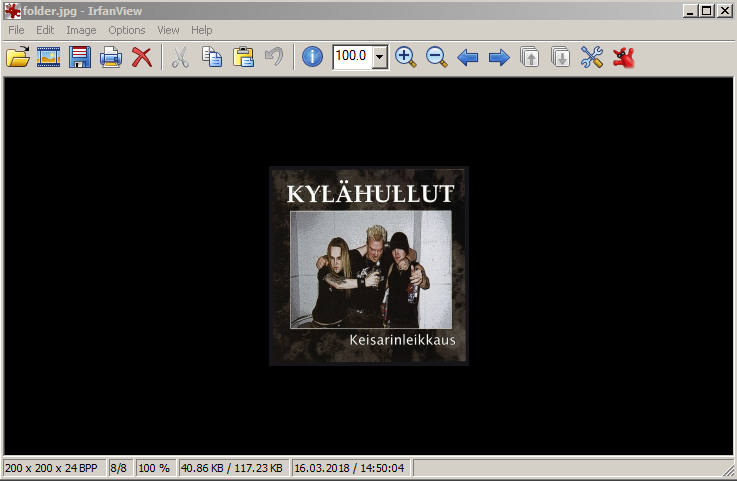Click the red X Delete file icon

point(141,57)
